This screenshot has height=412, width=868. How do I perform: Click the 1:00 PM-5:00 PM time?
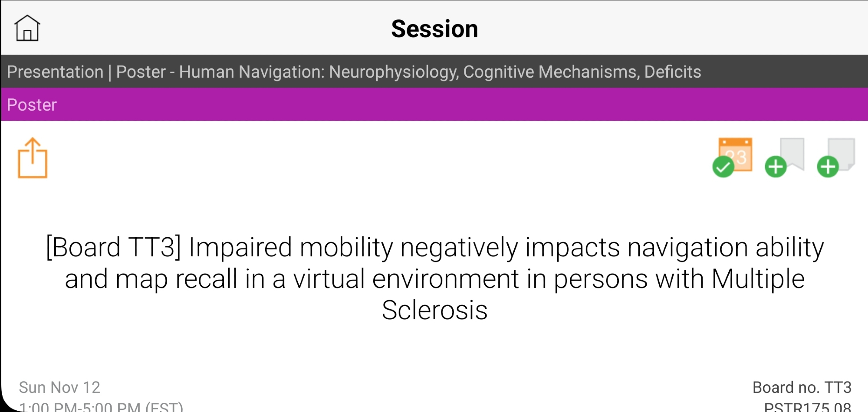tap(101, 407)
